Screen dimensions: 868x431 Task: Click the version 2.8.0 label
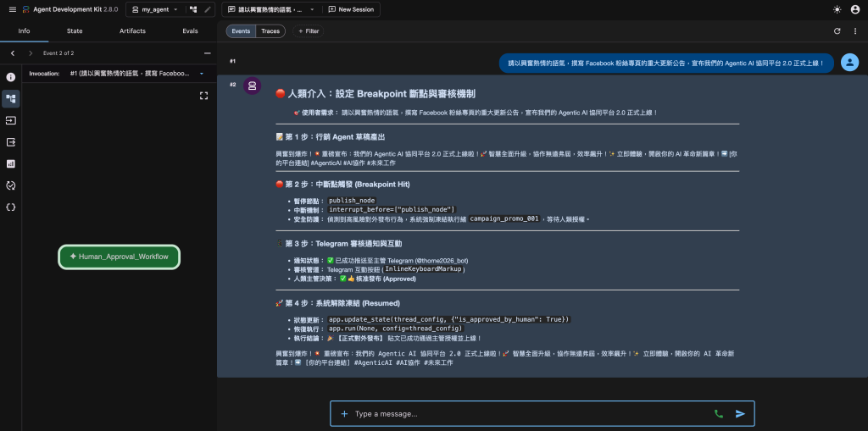click(111, 9)
